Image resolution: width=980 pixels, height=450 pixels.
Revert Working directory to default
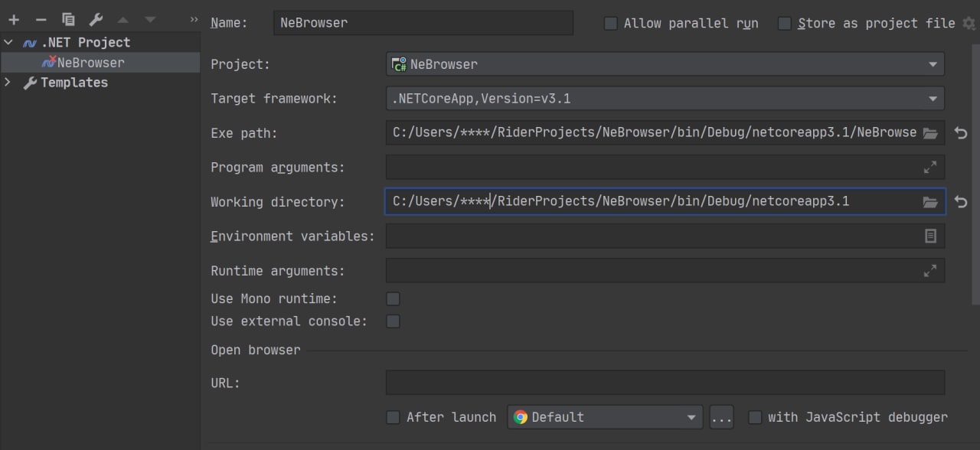point(961,202)
